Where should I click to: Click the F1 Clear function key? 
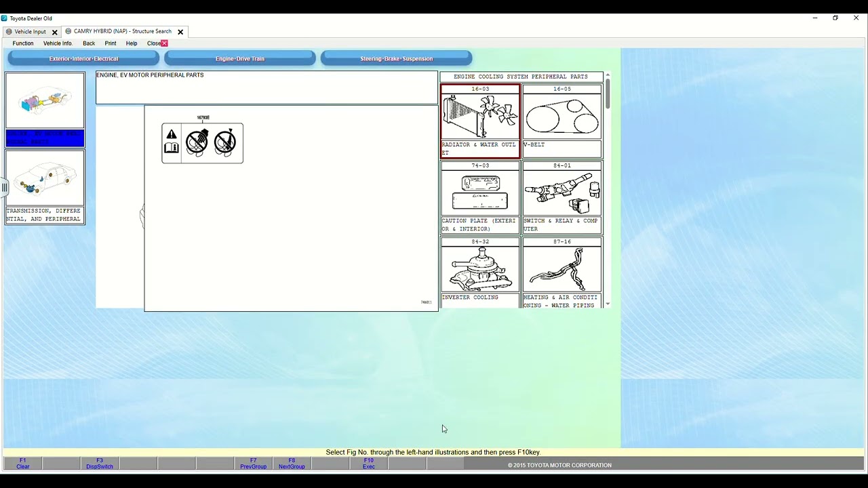click(23, 464)
